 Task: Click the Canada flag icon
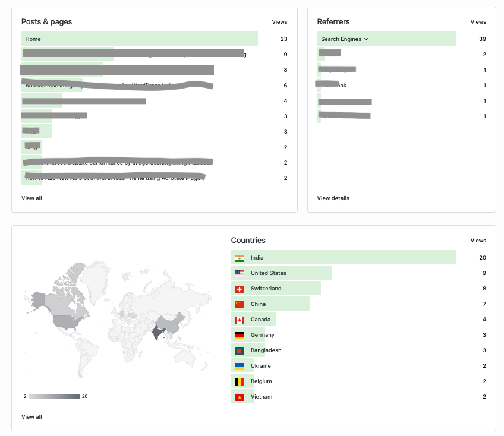[240, 320]
